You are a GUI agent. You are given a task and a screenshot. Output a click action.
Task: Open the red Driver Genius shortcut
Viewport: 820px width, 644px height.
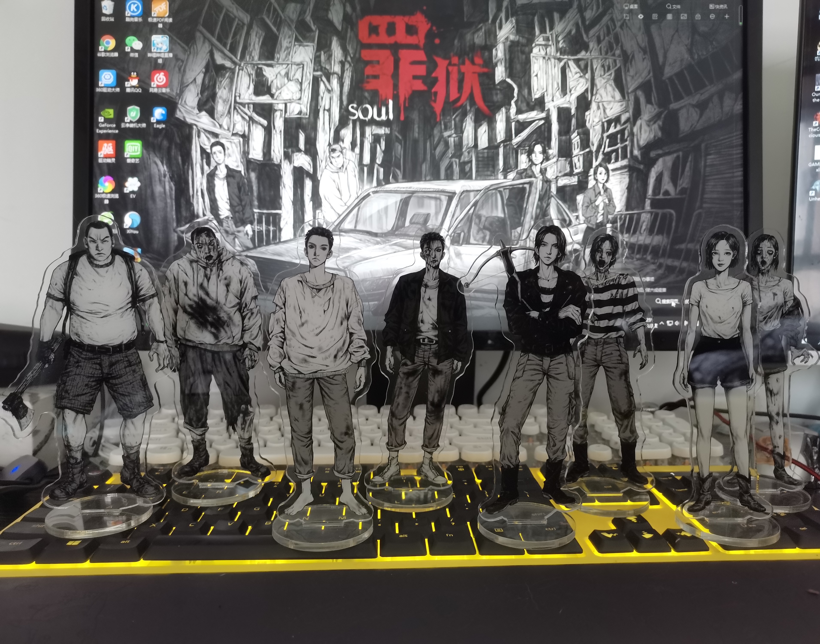pos(107,152)
